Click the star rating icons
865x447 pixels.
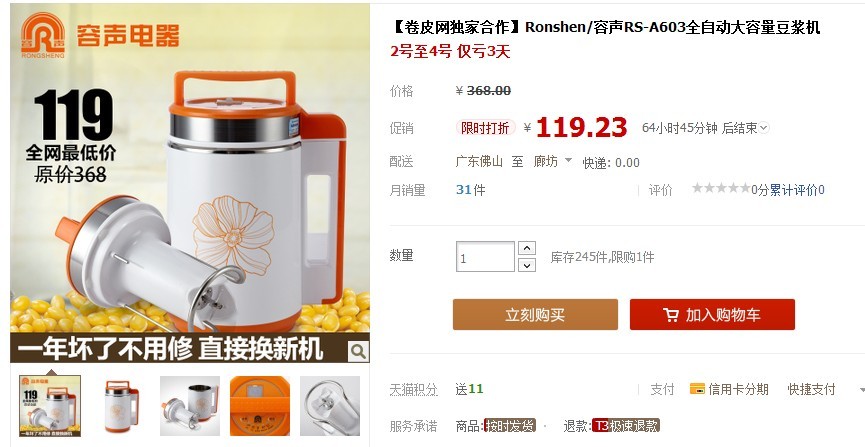pos(721,189)
